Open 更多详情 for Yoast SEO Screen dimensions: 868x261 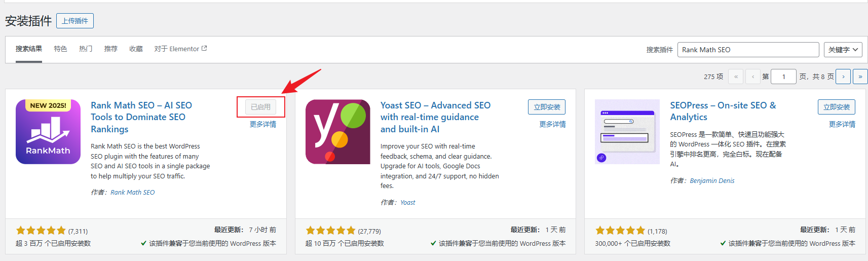[x=552, y=124]
